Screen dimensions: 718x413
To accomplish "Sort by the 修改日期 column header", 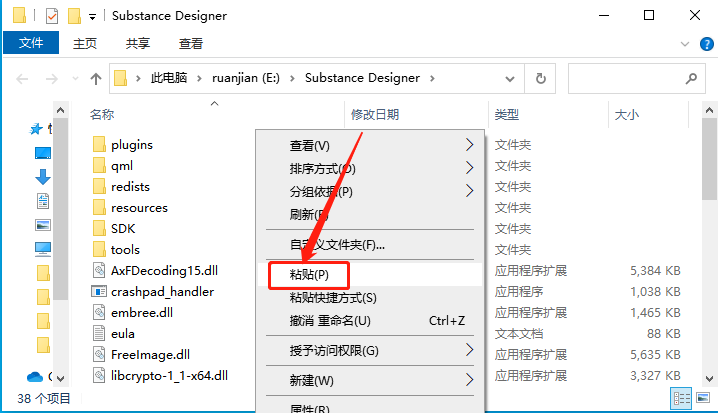I will pos(416,114).
